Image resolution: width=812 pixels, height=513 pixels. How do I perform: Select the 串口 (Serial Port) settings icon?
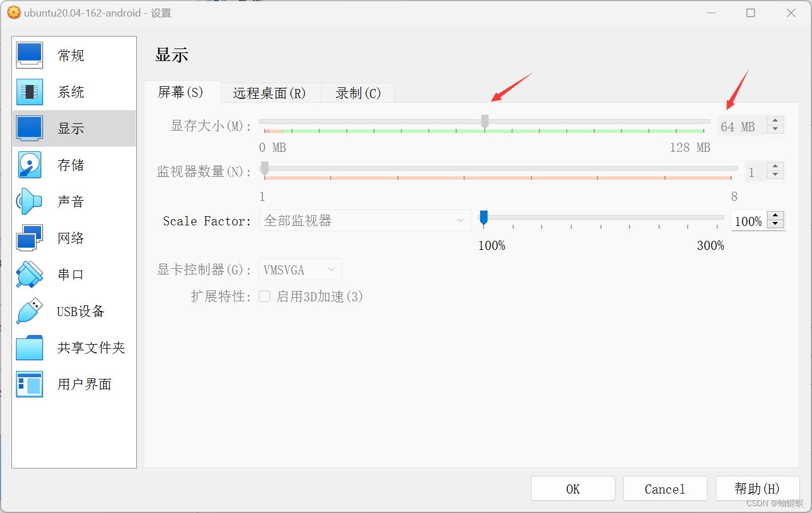pos(71,274)
